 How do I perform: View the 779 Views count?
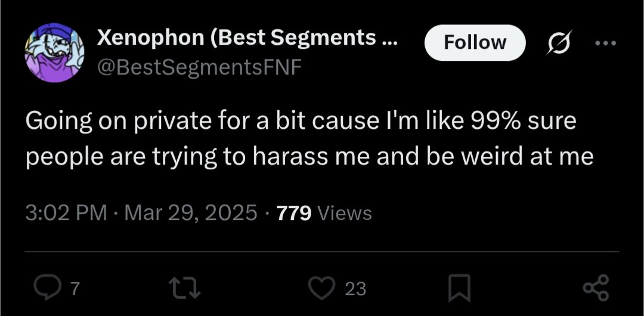click(x=295, y=212)
